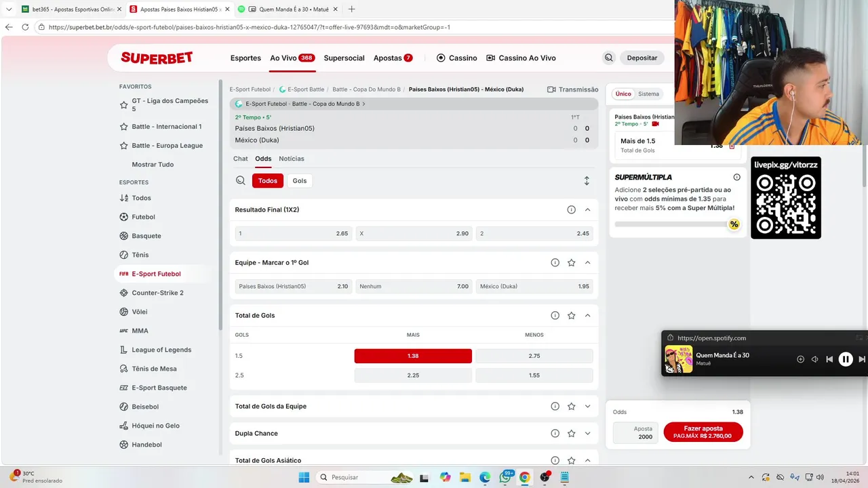This screenshot has width=868, height=488.
Task: Open Counter-Strike 2 in sports list
Action: [157, 293]
